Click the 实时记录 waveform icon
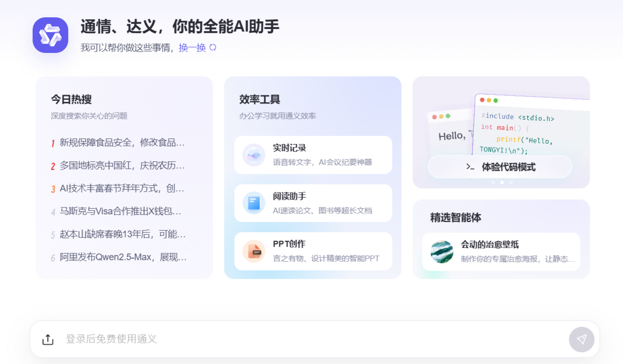The image size is (623, 364). 254,155
